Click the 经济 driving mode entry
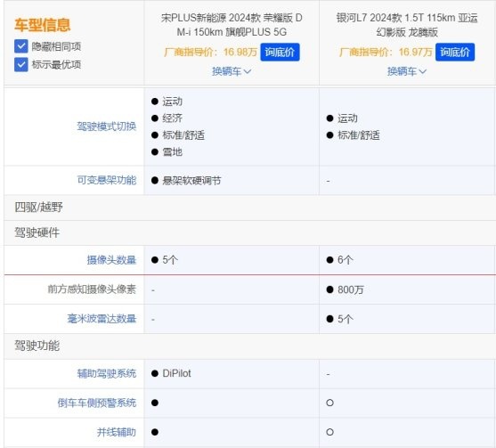 [172, 118]
